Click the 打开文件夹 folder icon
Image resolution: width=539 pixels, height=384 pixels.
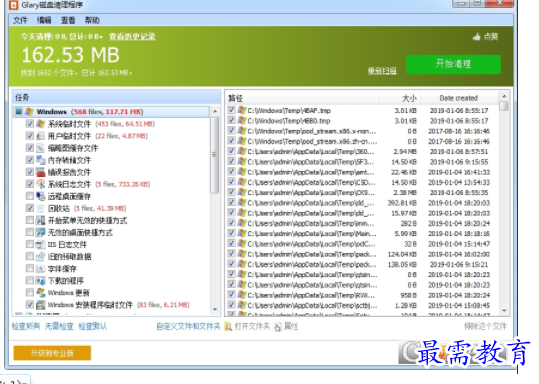[x=228, y=326]
